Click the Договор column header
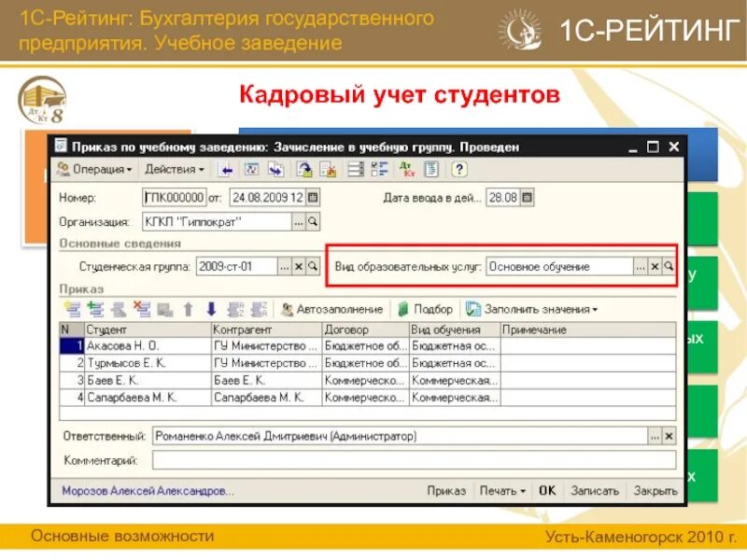 [x=366, y=329]
